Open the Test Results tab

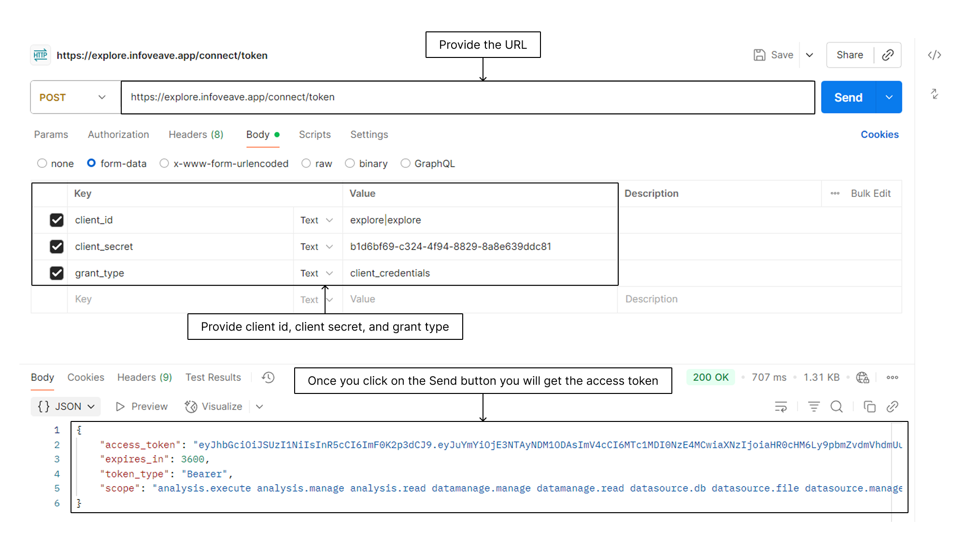click(213, 378)
